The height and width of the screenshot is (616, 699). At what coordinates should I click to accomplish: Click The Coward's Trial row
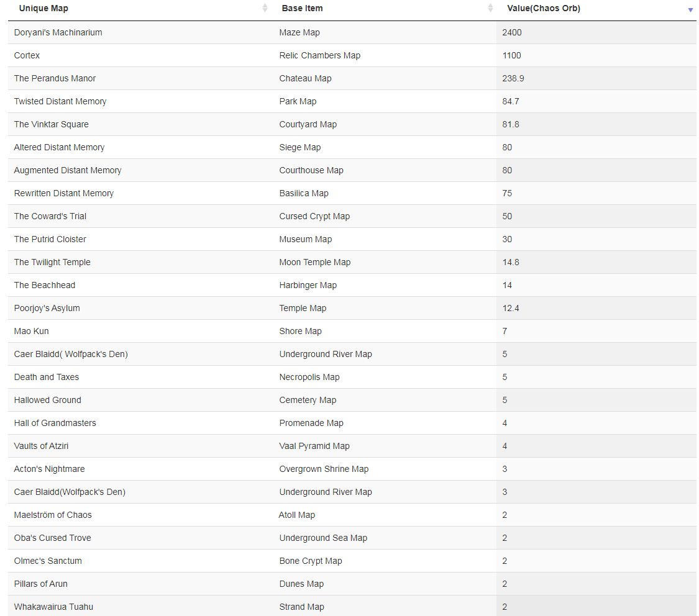point(352,216)
